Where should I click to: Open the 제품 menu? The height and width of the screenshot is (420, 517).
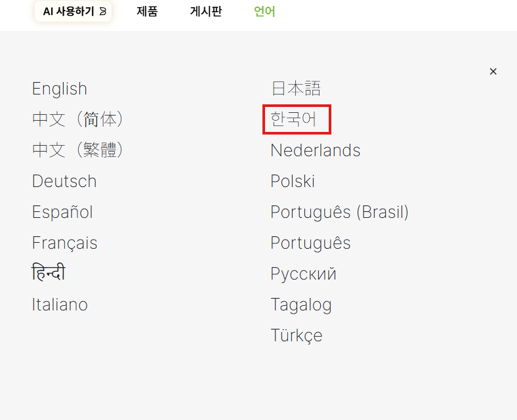(x=147, y=12)
